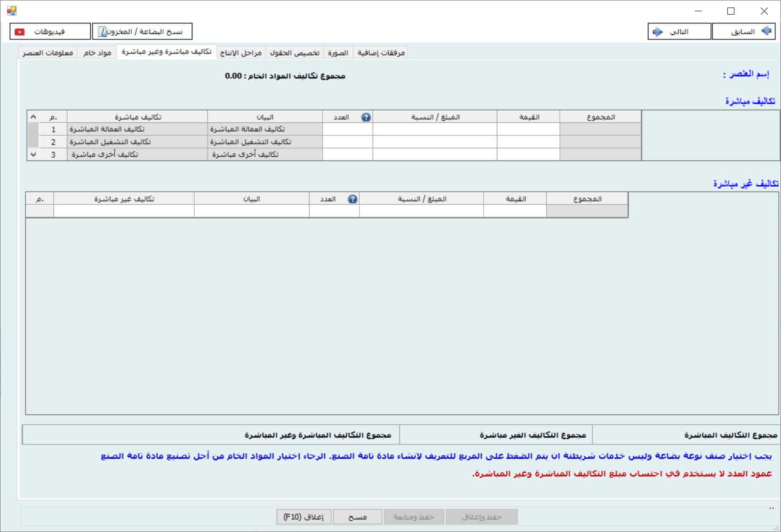Image resolution: width=781 pixels, height=532 pixels.
Task: Click the YouTube videos icon button
Action: click(x=20, y=32)
